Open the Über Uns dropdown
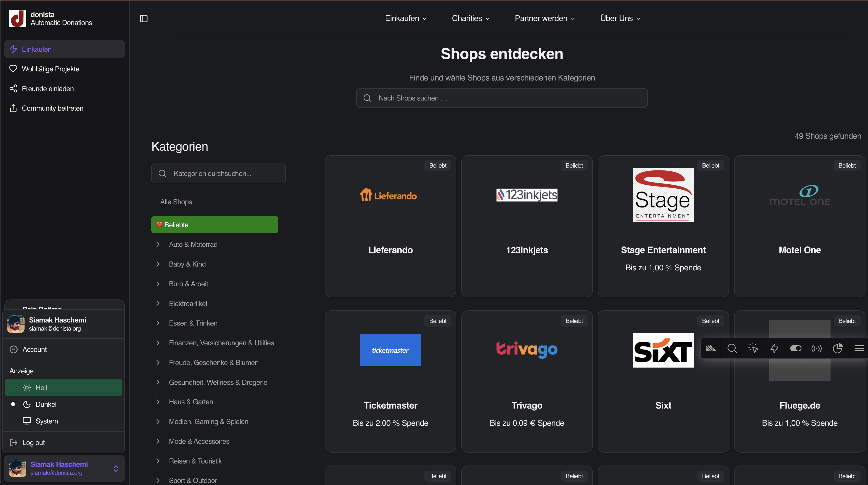The width and height of the screenshot is (868, 485). click(x=620, y=18)
